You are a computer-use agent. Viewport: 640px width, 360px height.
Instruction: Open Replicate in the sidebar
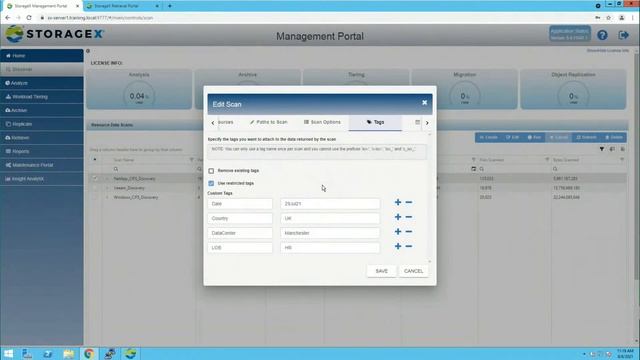42,124
